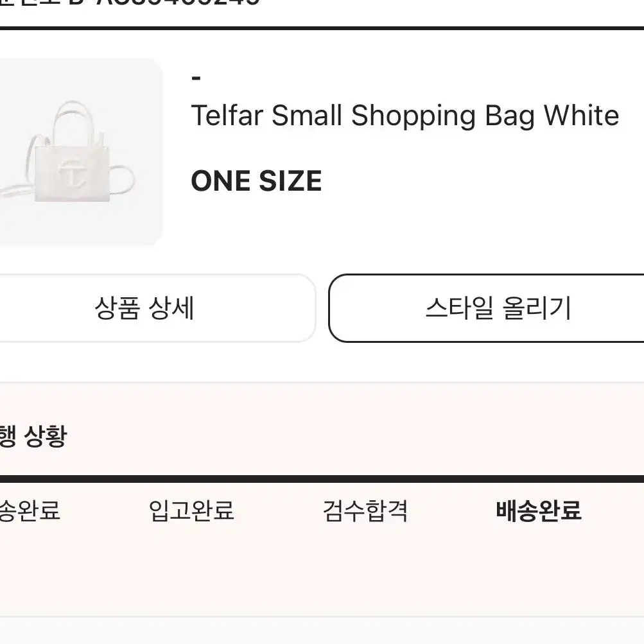
Task: Click the bag's shoulder strap in the thumbnail
Action: click(x=21, y=173)
